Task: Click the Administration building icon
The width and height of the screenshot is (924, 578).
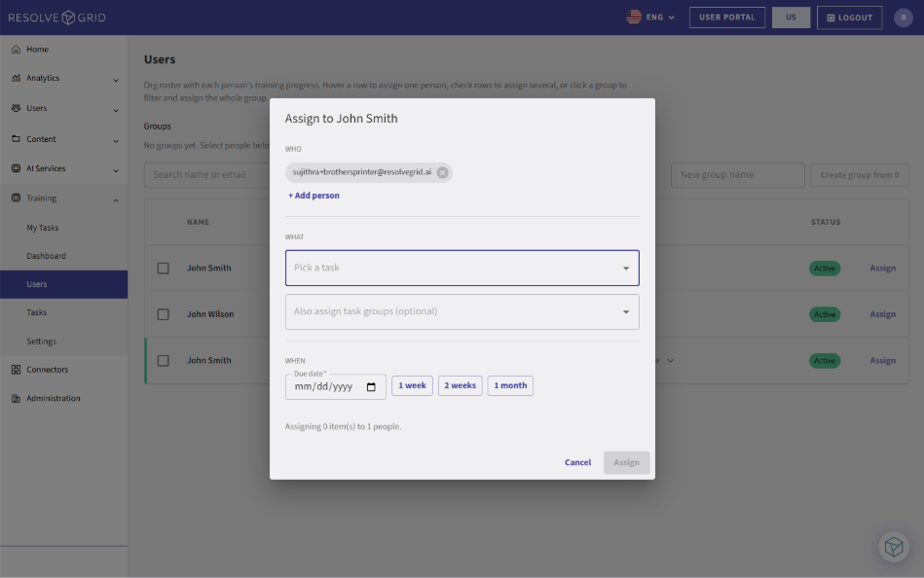Action: pyautogui.click(x=16, y=398)
